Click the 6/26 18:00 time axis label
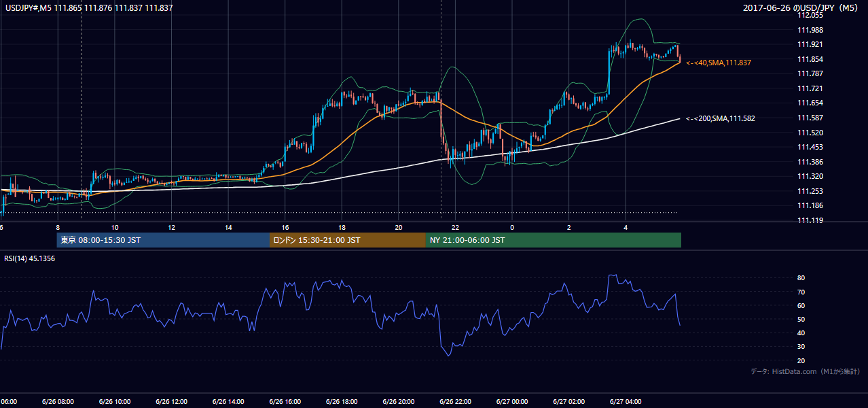Viewport: 868px width, 408px height. click(342, 402)
